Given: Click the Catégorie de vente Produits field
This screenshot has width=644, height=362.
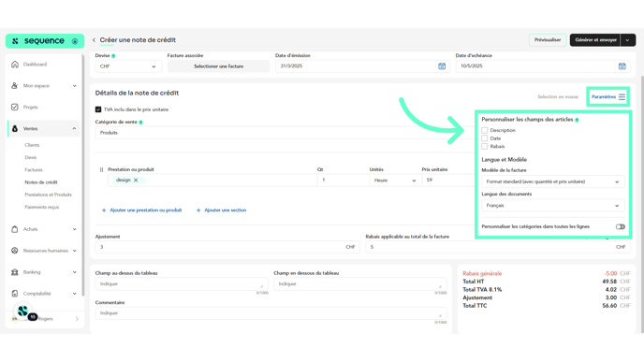Looking at the screenshot, I should (x=285, y=133).
